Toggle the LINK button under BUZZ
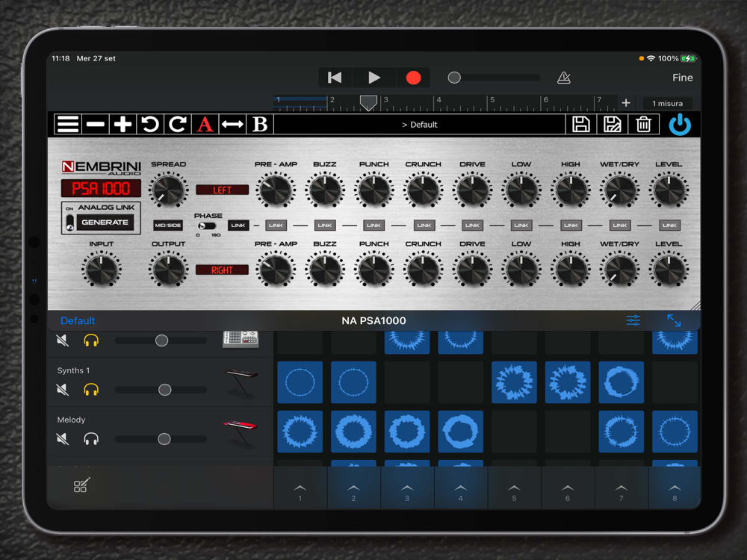 [325, 225]
